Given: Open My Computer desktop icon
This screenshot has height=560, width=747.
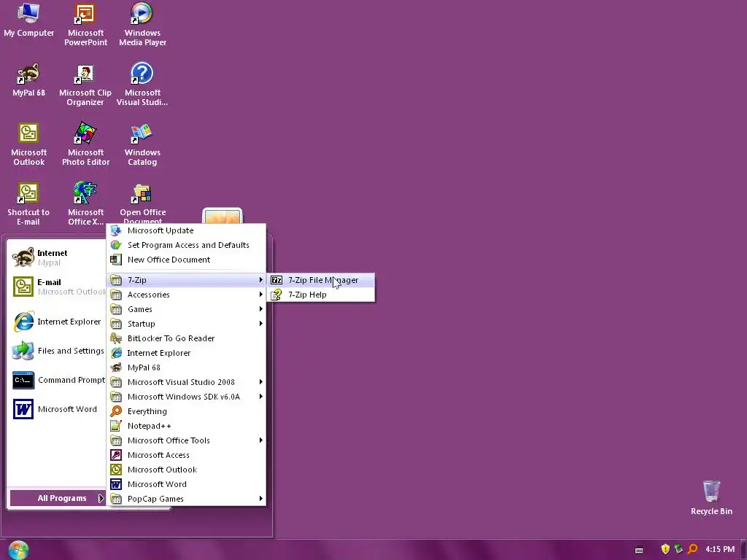Looking at the screenshot, I should (28, 20).
